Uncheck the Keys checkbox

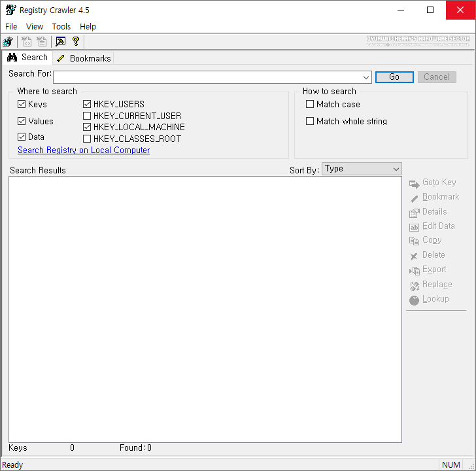click(22, 104)
